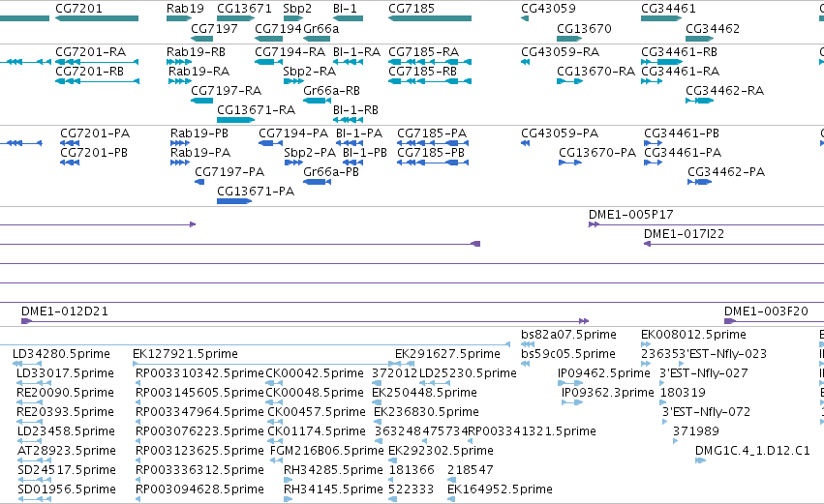824x504 pixels.
Task: Select the Sbp2 gene label
Action: coord(297,9)
